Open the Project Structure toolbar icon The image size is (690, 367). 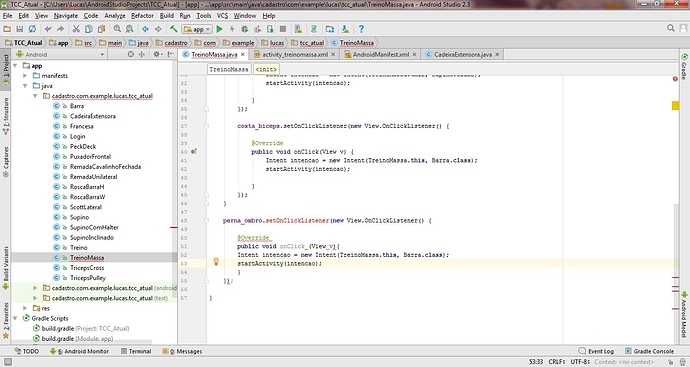coord(330,29)
